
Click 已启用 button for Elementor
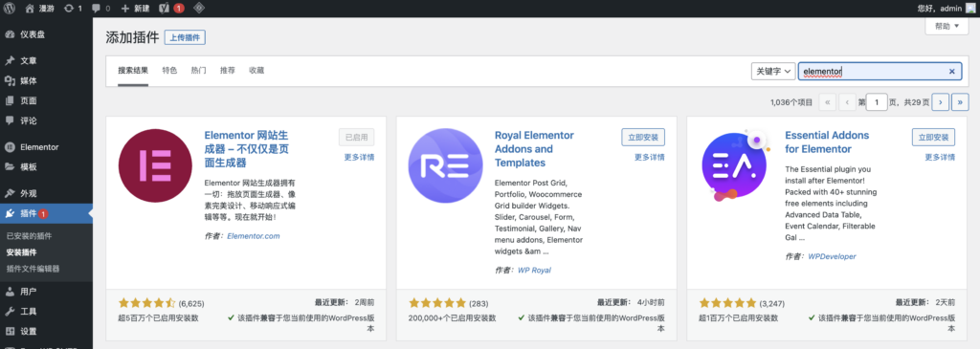(x=356, y=137)
